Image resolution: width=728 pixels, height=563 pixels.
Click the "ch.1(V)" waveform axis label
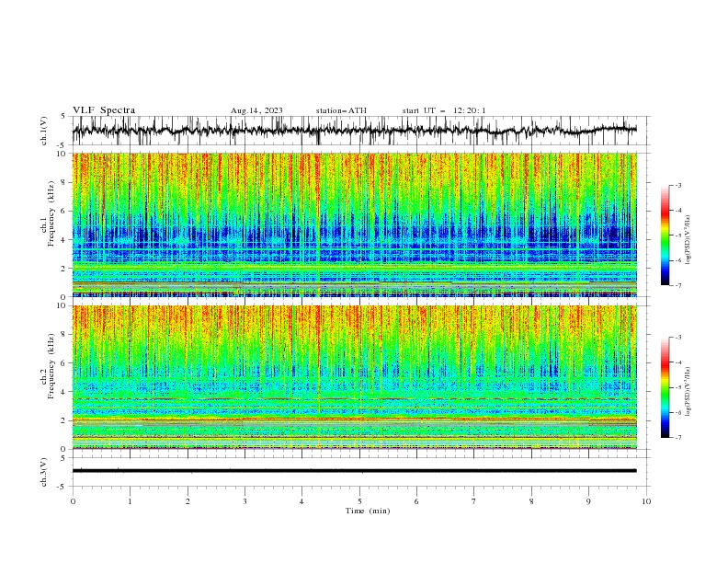(x=44, y=131)
